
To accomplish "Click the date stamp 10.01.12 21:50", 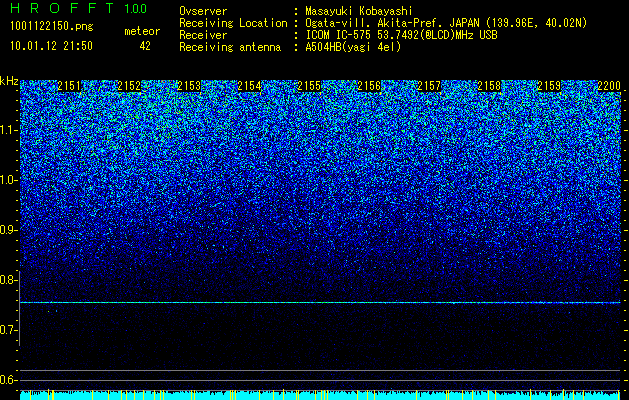I will pyautogui.click(x=52, y=46).
